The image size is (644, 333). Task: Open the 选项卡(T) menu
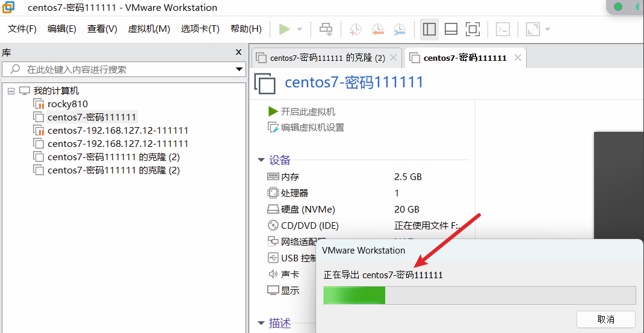[x=200, y=29]
